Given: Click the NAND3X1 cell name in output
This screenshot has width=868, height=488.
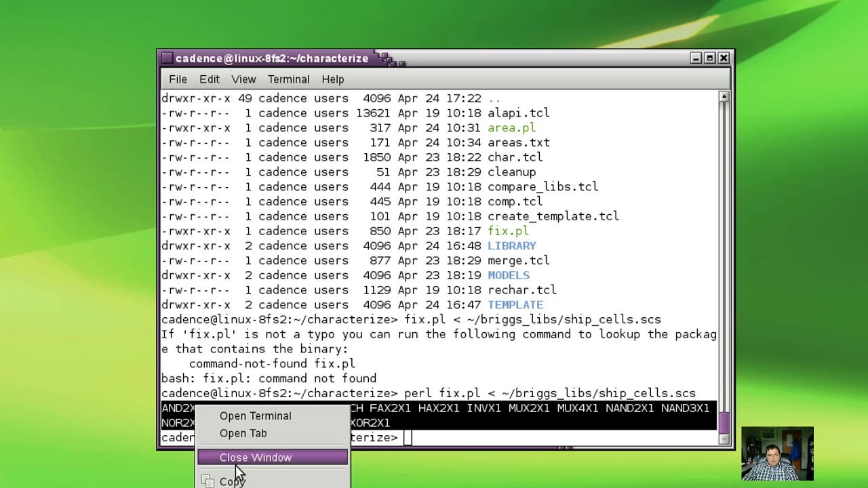Looking at the screenshot, I should pyautogui.click(x=686, y=409).
